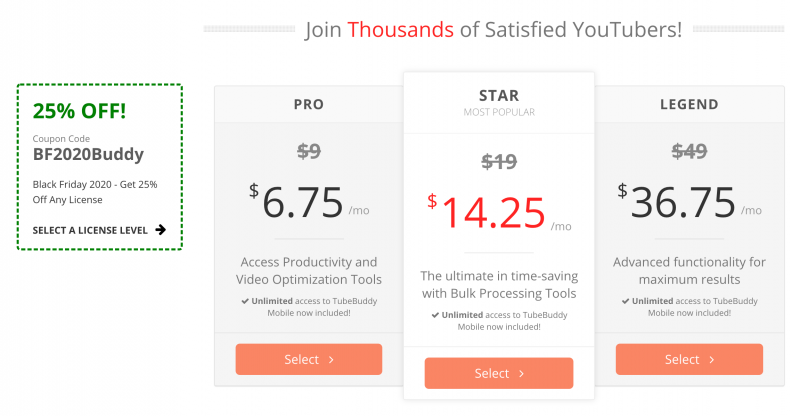Image resolution: width=800 pixels, height=416 pixels.
Task: Click the checkmark icon in PRO plan features
Action: (x=245, y=300)
